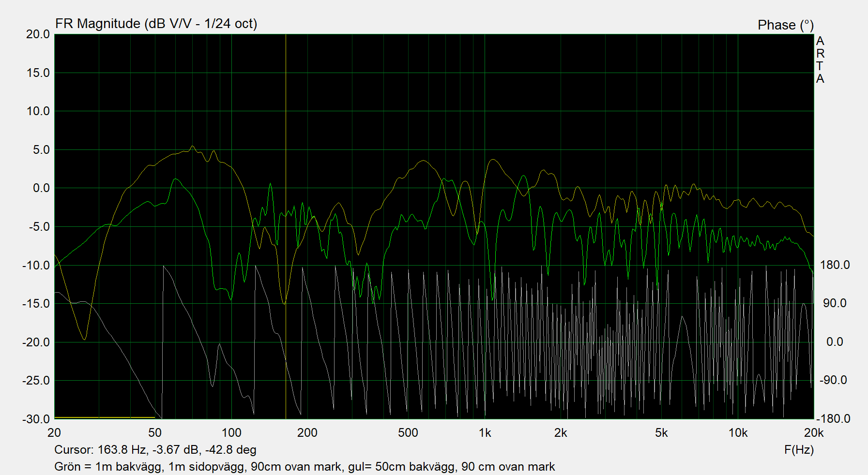This screenshot has width=868, height=475.
Task: Click the Cursor readout text below the graph
Action: pos(155,450)
